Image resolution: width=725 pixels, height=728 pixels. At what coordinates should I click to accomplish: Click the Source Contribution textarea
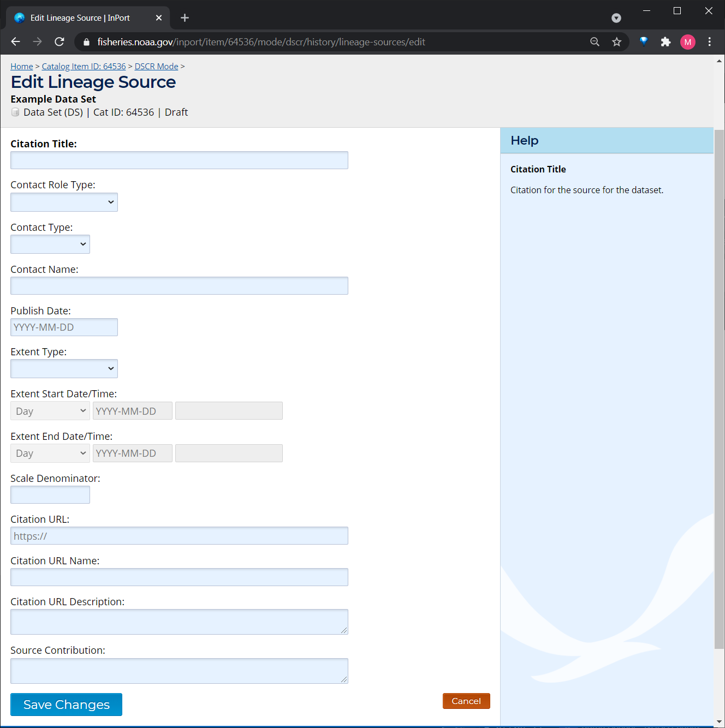pyautogui.click(x=179, y=671)
